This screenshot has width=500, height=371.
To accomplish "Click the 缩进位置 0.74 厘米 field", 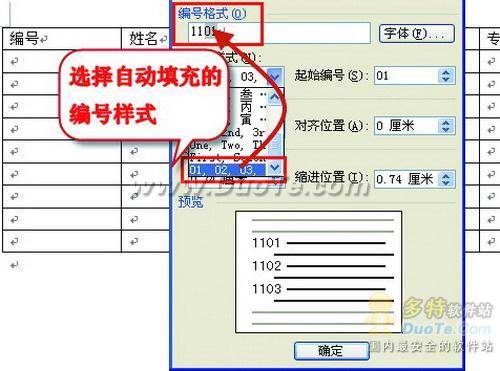I will [407, 180].
